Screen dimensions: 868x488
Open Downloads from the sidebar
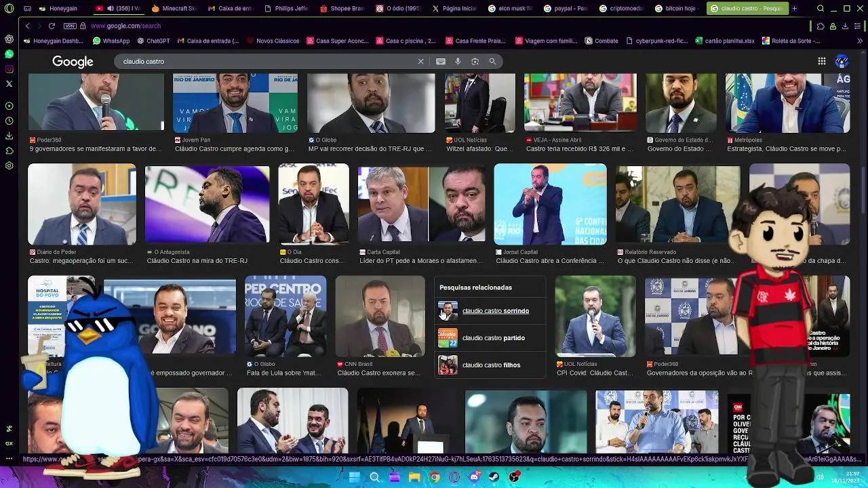tap(9, 136)
